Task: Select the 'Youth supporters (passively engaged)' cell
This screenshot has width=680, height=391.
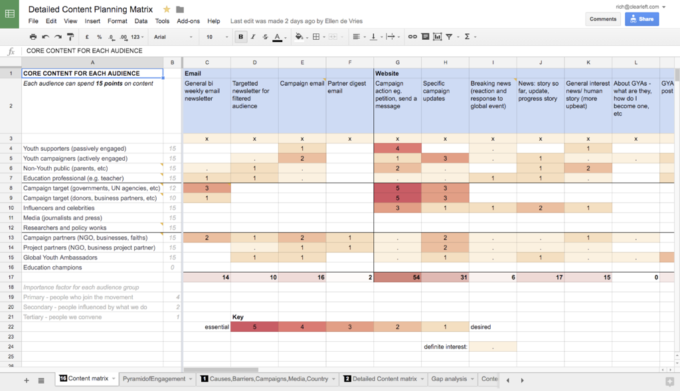Action: pos(92,148)
